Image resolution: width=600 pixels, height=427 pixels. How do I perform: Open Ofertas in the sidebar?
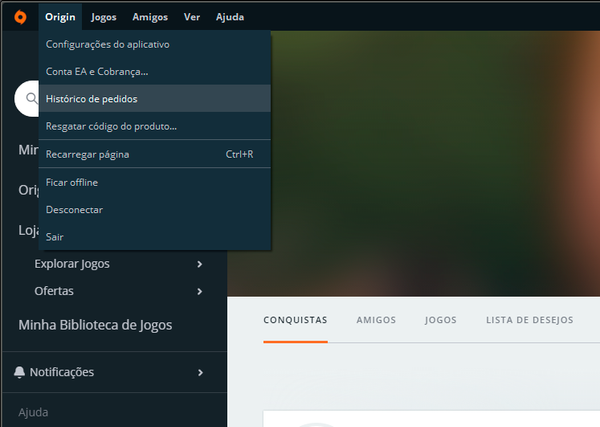(x=54, y=291)
